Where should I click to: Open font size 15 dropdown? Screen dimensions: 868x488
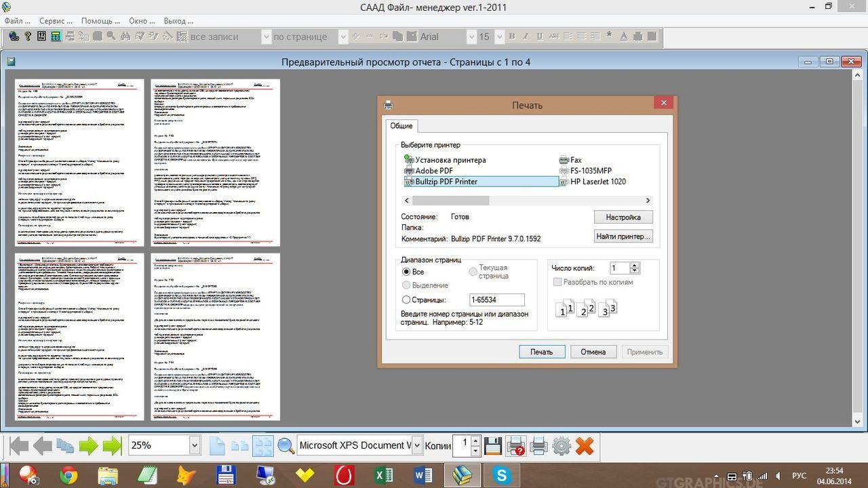[x=500, y=37]
